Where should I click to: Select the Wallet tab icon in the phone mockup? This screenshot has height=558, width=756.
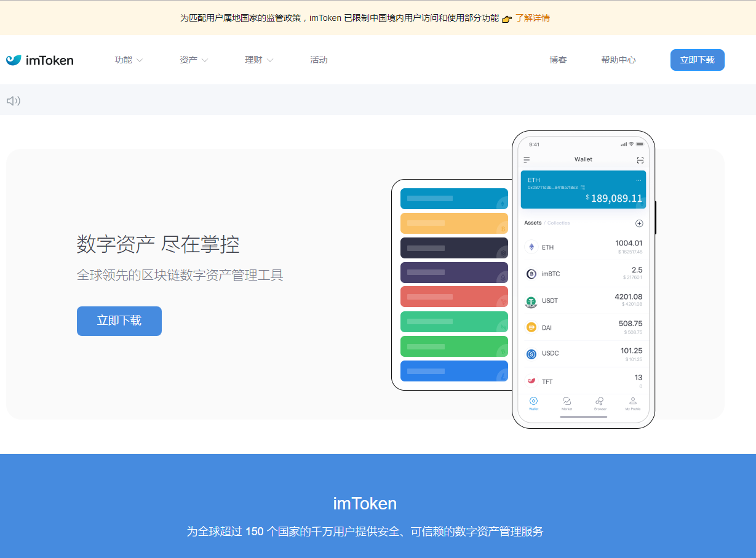[x=533, y=403]
